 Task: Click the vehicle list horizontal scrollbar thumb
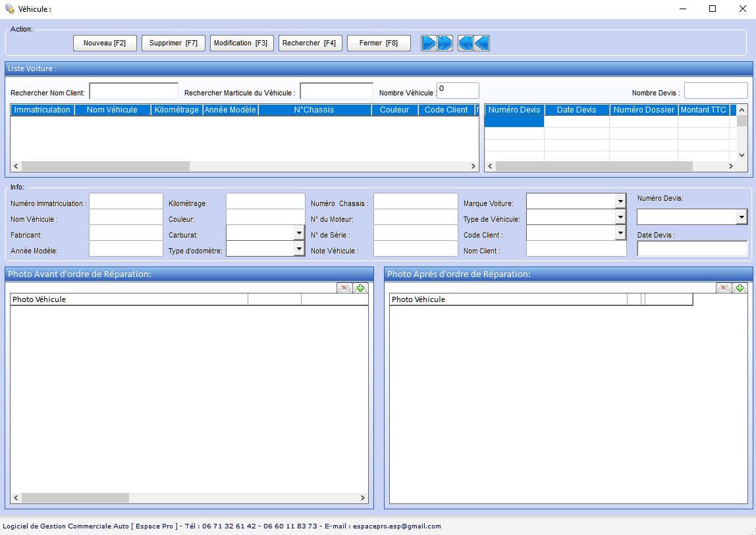pyautogui.click(x=105, y=166)
